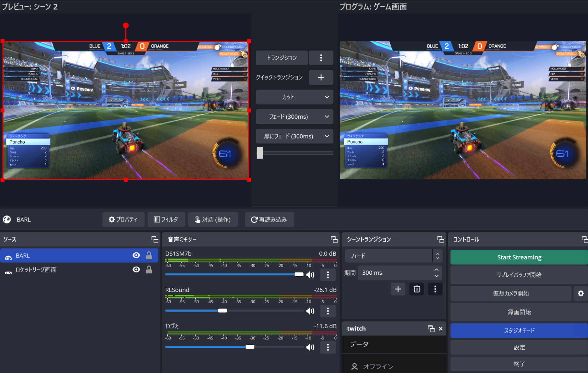Click the RLSound volume slider handle
The height and width of the screenshot is (373, 588).
224,310
